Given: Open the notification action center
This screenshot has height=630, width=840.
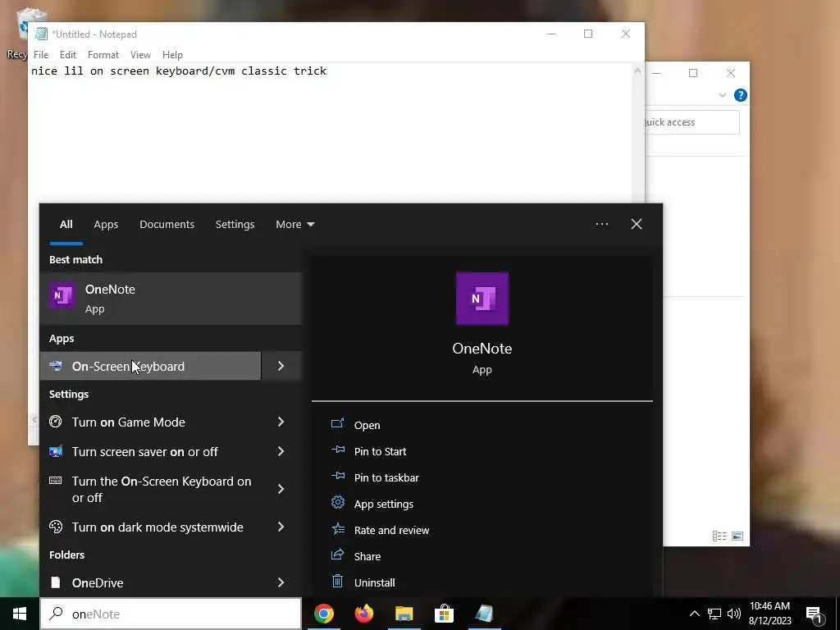Looking at the screenshot, I should pos(814,615).
